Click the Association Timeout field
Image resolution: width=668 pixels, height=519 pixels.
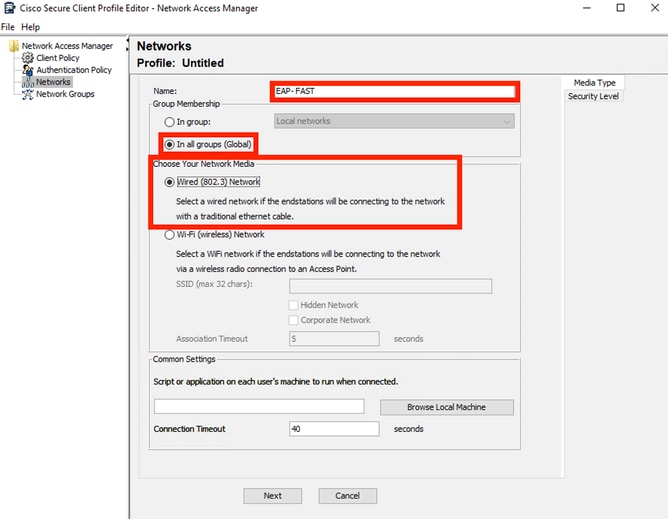coord(334,339)
